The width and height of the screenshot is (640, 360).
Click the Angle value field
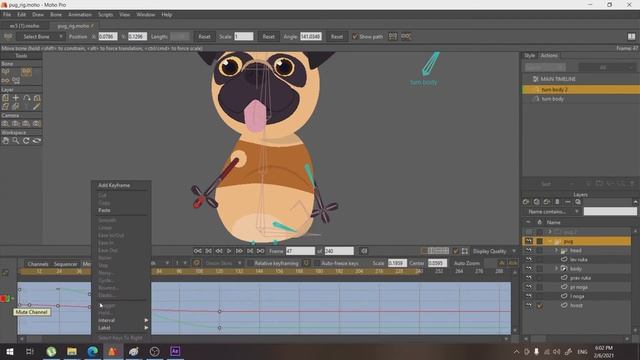click(311, 36)
